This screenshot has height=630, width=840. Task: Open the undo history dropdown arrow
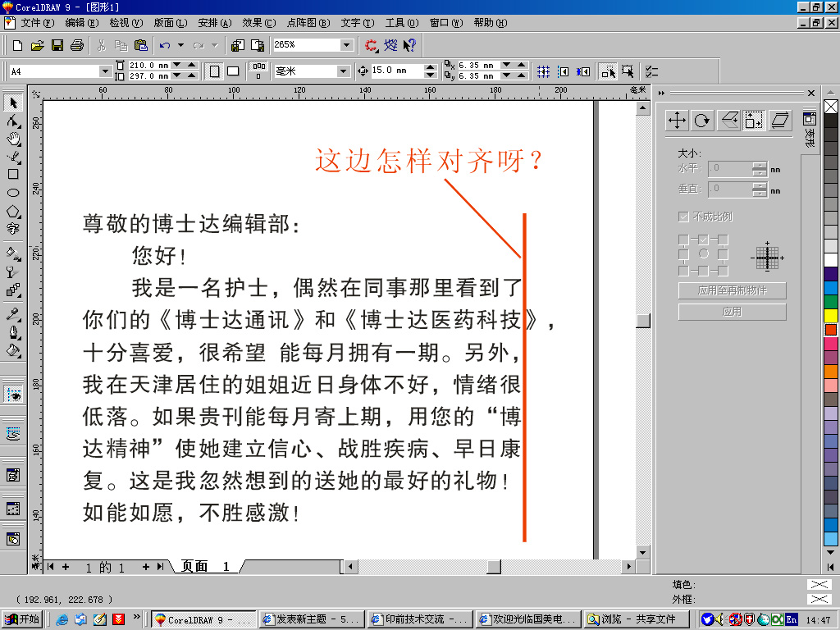[x=181, y=46]
